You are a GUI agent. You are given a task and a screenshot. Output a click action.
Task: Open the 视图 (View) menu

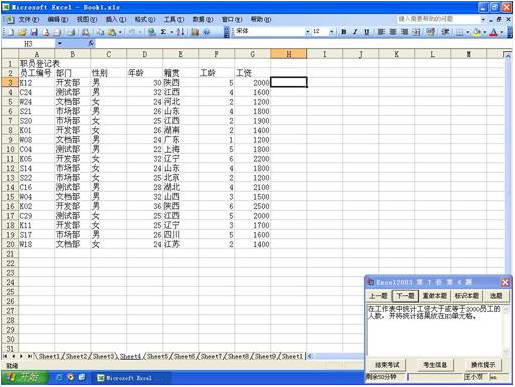(x=87, y=19)
